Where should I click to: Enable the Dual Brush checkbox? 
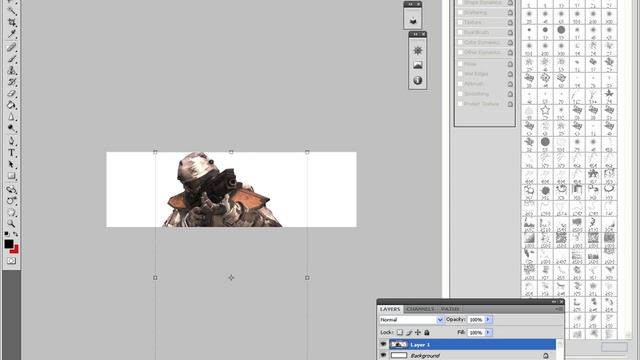[460, 32]
